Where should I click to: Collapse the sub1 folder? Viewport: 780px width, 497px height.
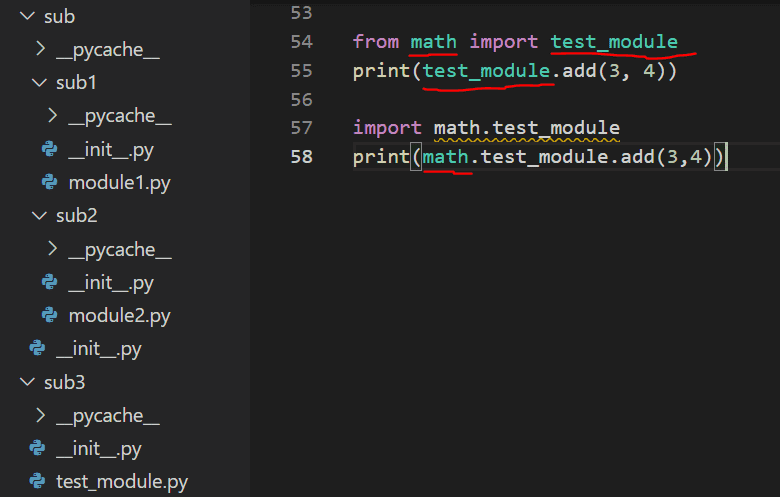[40, 83]
